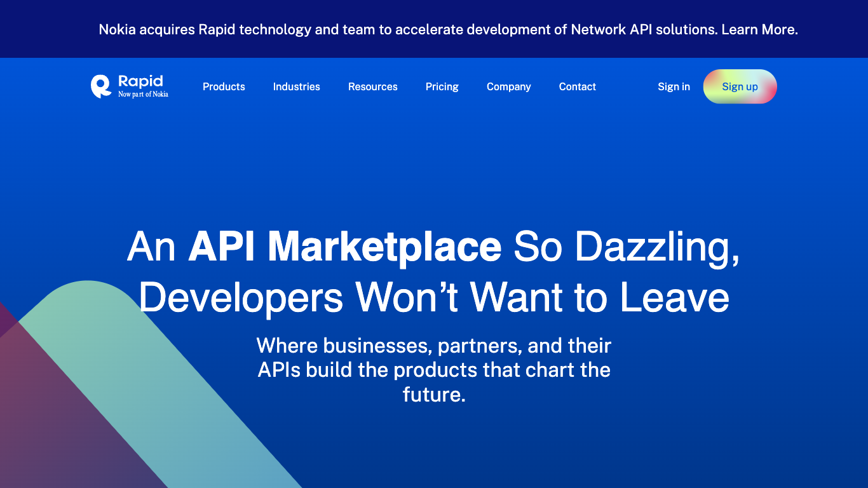
Task: Click the 'Developers Won't Want to Leave' heading
Action: [x=434, y=297]
